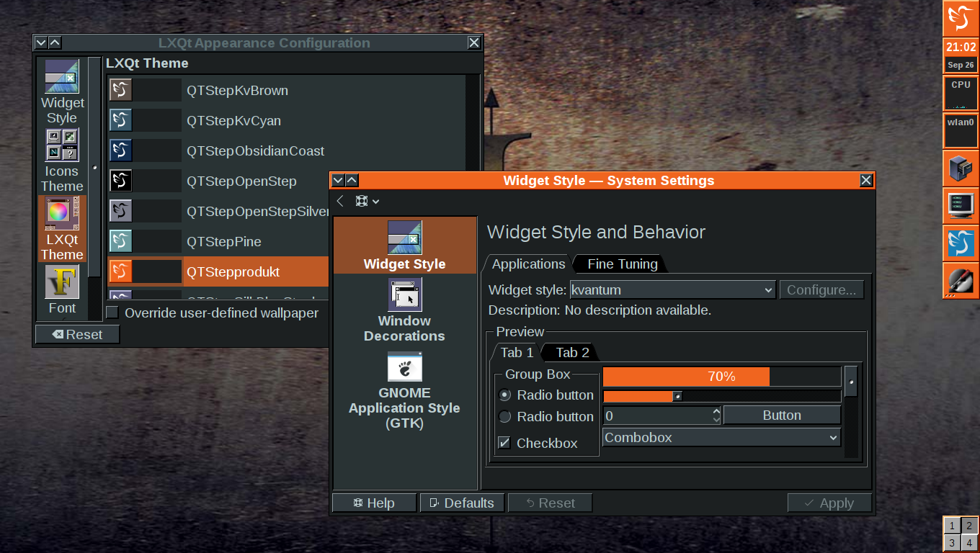The image size is (980, 553).
Task: Select the QTStepObsidianCoast theme name
Action: (x=255, y=150)
